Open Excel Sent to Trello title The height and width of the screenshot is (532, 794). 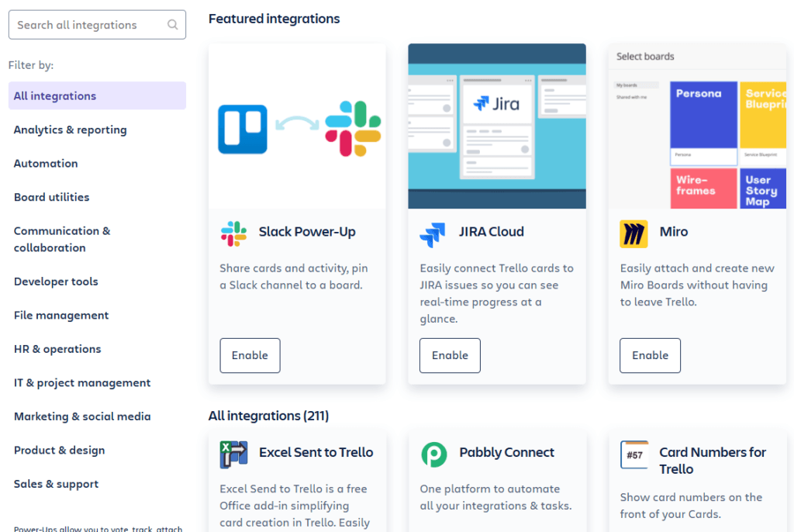316,452
